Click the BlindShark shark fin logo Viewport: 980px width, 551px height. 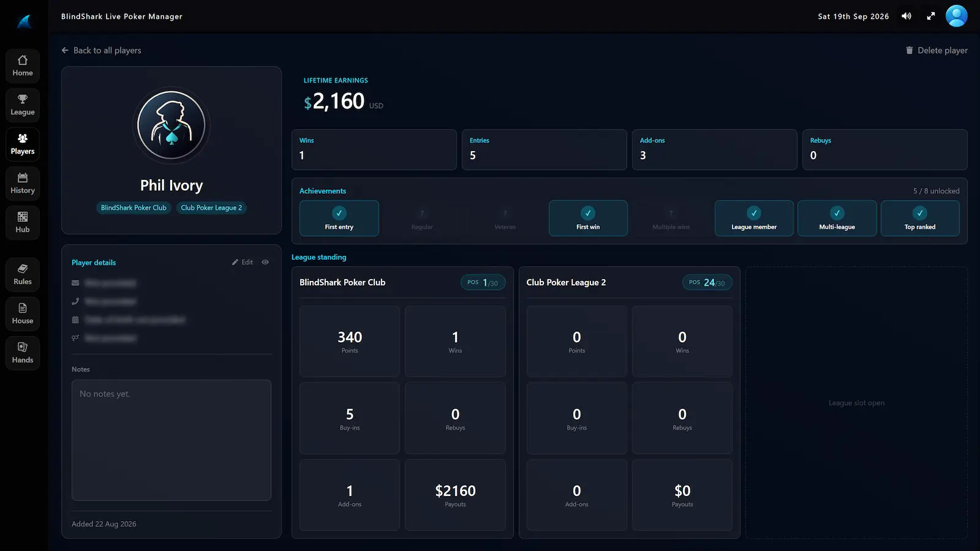(24, 21)
